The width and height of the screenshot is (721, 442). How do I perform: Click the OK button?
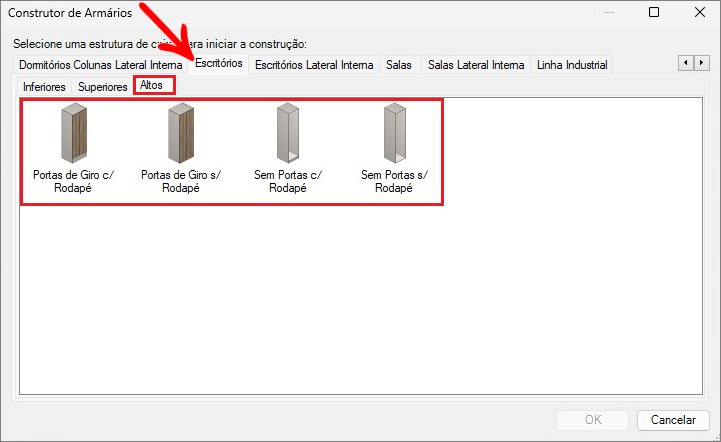(593, 420)
